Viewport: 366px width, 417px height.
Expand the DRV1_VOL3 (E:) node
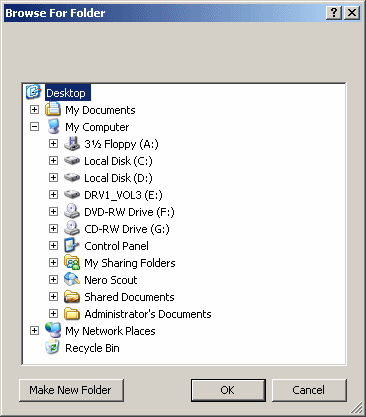(x=53, y=195)
